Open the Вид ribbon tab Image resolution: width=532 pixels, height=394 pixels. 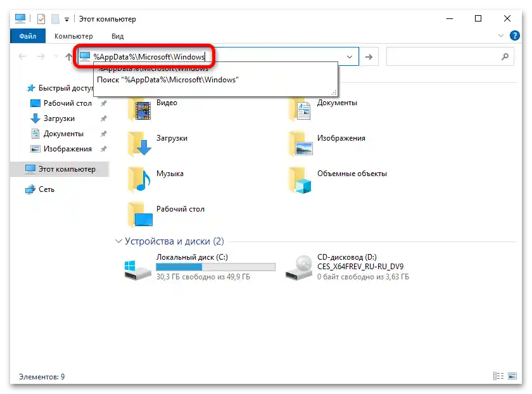pyautogui.click(x=117, y=36)
